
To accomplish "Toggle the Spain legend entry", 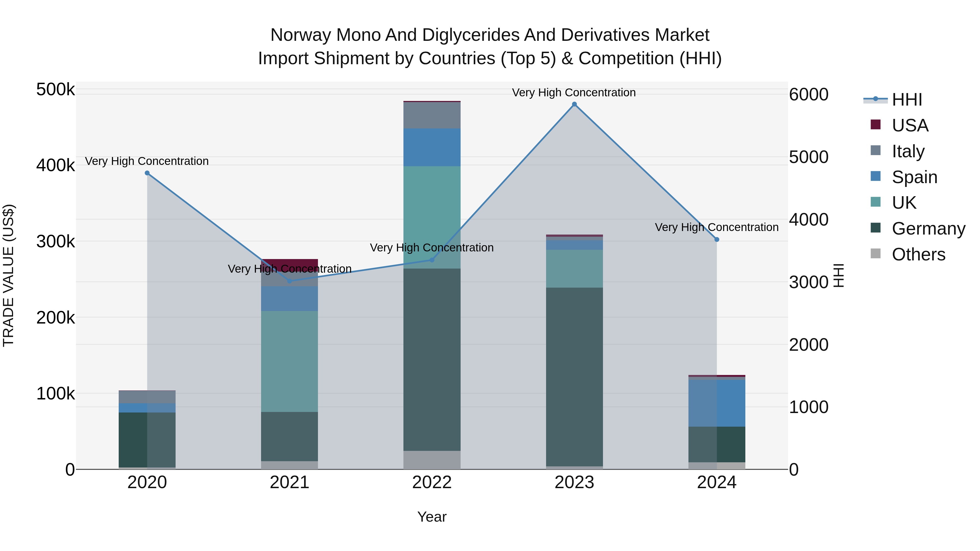I will click(x=904, y=177).
